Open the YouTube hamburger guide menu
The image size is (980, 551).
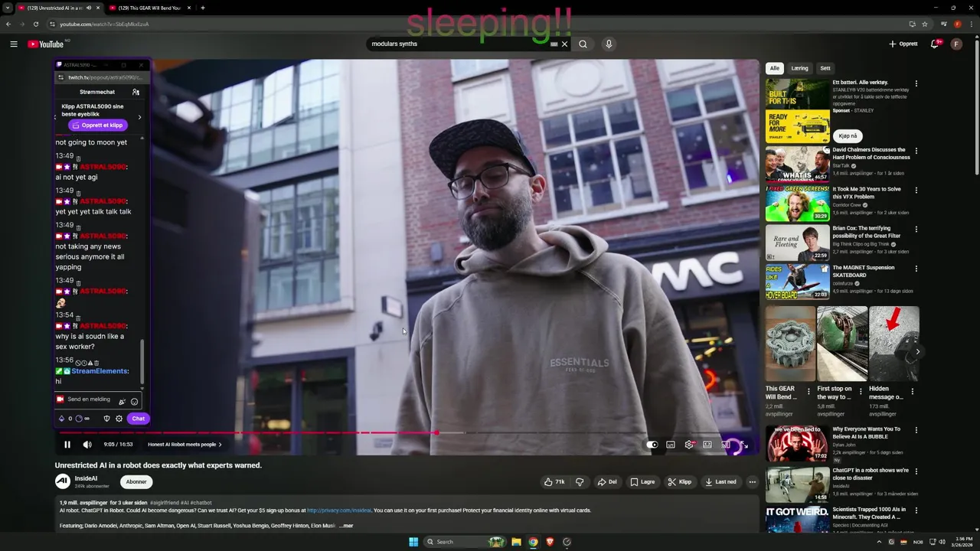(x=14, y=44)
